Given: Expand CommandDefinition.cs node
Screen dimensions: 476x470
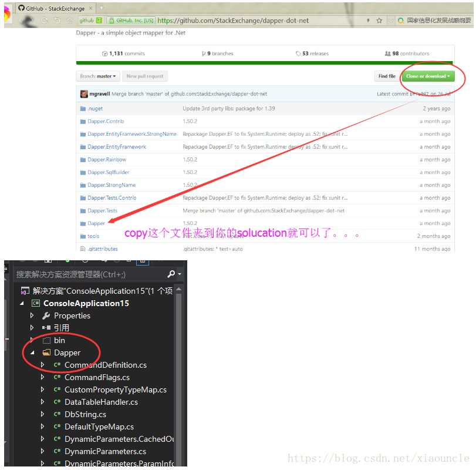Looking at the screenshot, I should (42, 365).
